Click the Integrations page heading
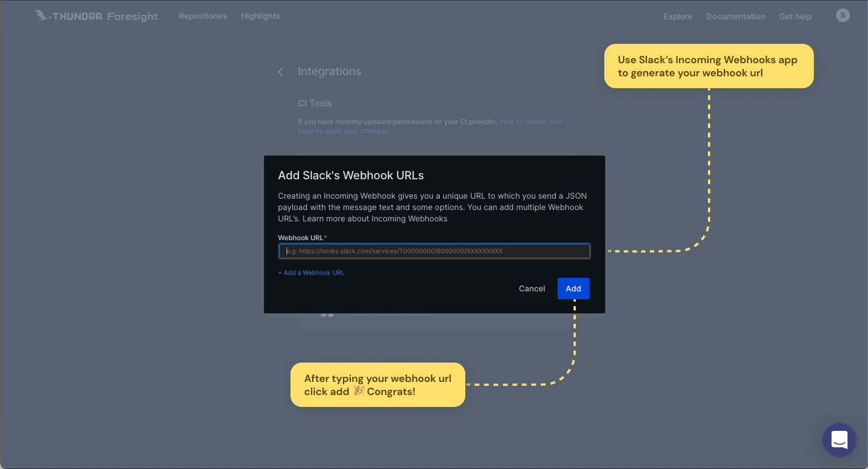Viewport: 868px width, 469px height. click(x=329, y=71)
